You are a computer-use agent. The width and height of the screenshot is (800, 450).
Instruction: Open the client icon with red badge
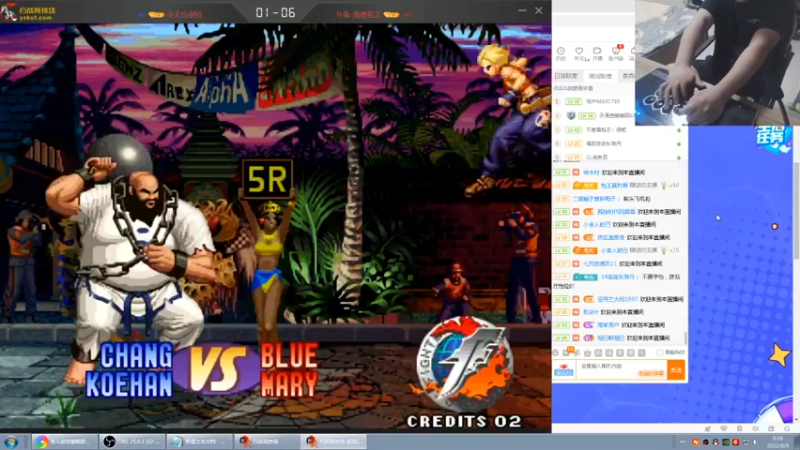click(616, 53)
